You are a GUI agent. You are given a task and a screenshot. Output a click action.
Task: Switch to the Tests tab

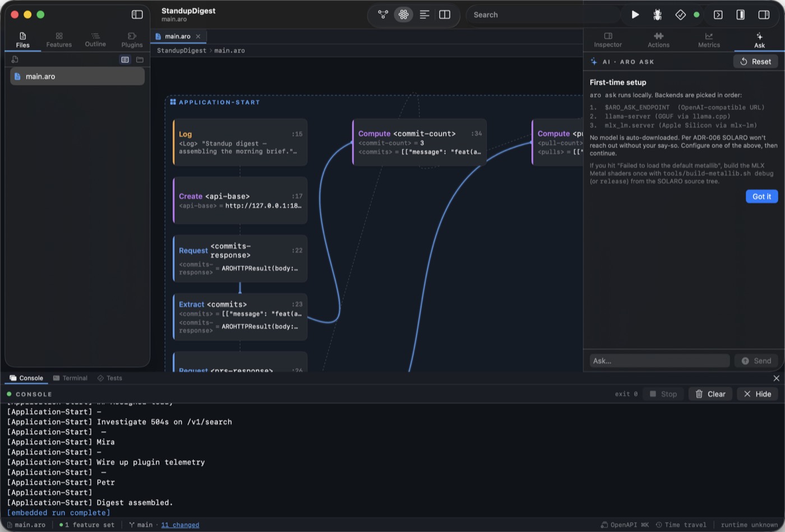click(109, 378)
